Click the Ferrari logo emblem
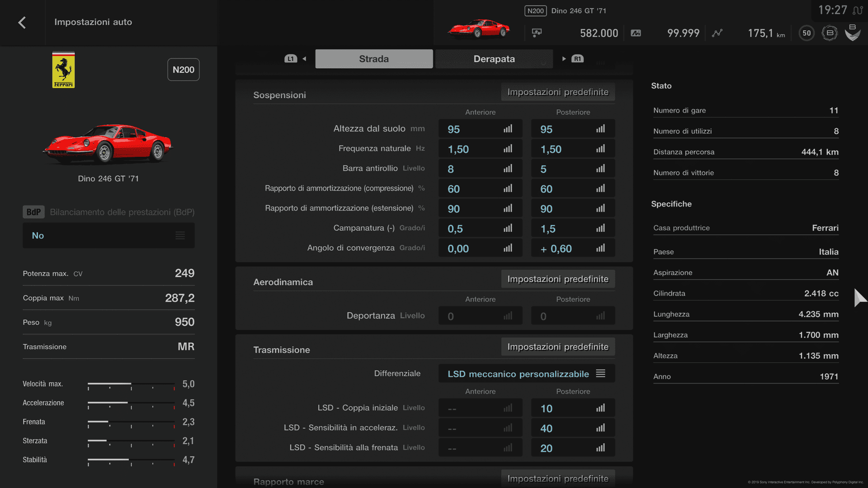 [x=63, y=70]
